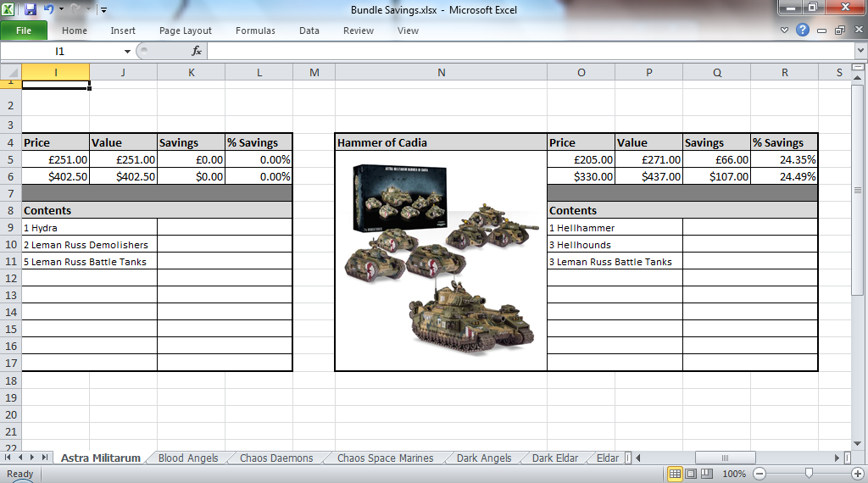Click the 24.35% savings cell
This screenshot has width=868, height=483.
784,159
